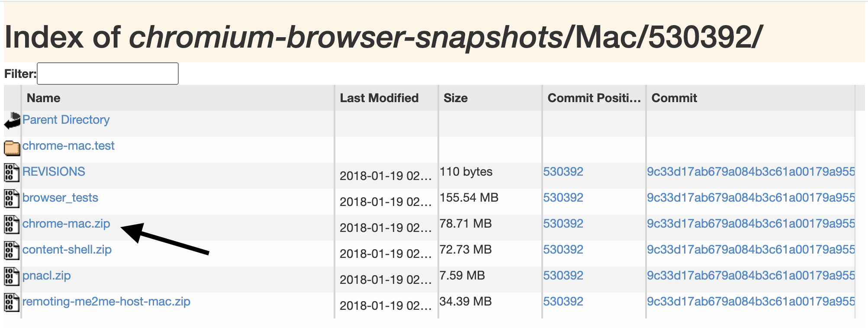Sort by the Commit Position column header
Screen dimensions: 868x328
594,98
